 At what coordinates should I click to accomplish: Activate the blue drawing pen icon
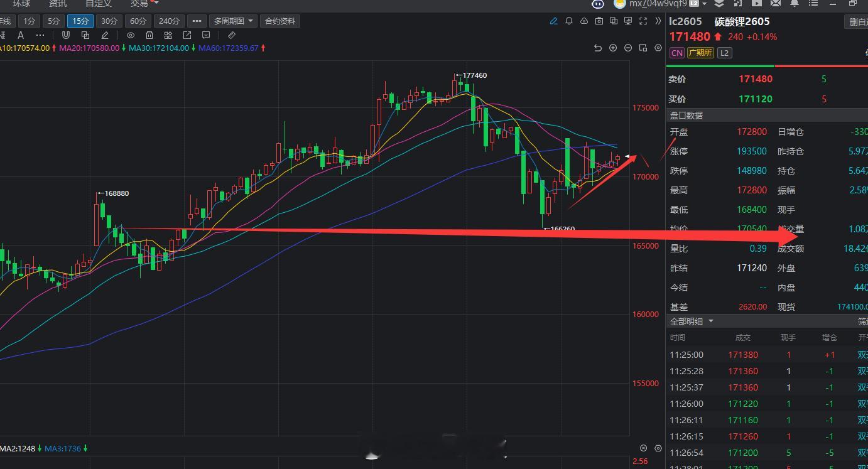(x=553, y=21)
